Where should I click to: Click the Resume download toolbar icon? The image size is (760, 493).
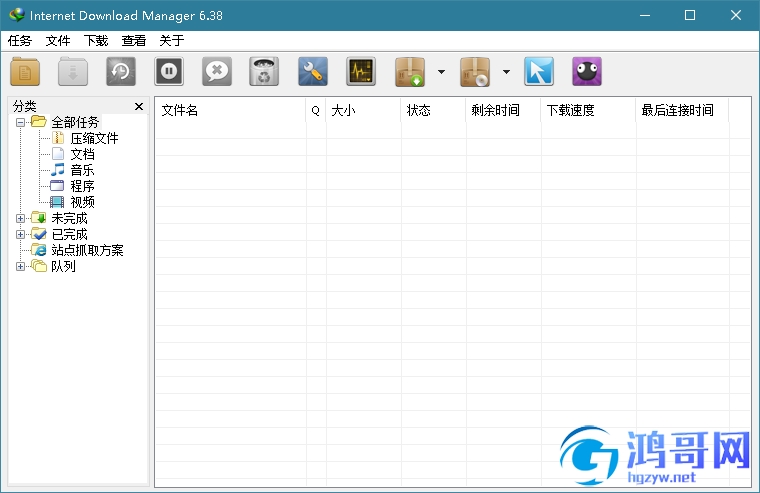tap(73, 72)
